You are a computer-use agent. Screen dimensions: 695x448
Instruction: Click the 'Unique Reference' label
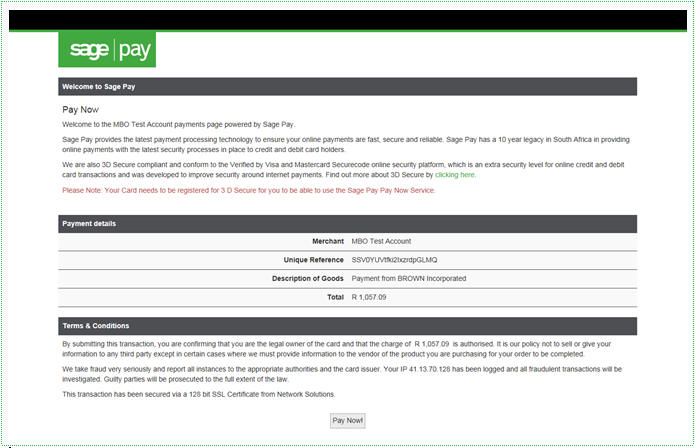pos(313,260)
